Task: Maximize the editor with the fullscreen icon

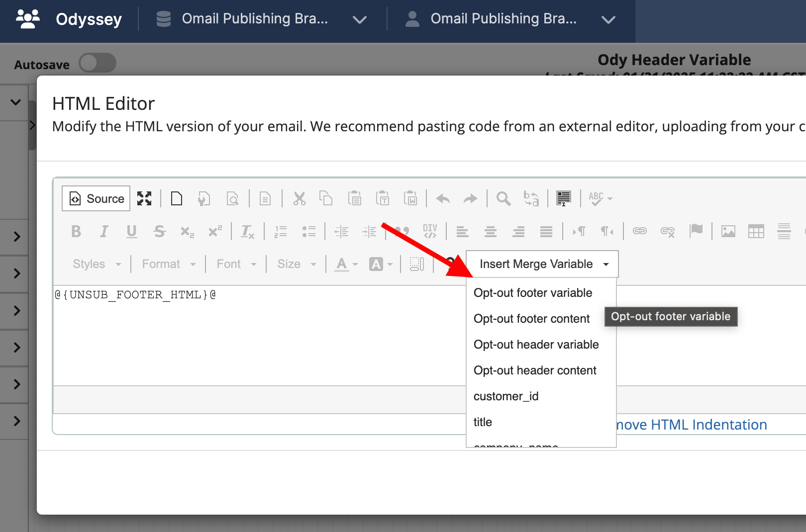Action: tap(144, 199)
